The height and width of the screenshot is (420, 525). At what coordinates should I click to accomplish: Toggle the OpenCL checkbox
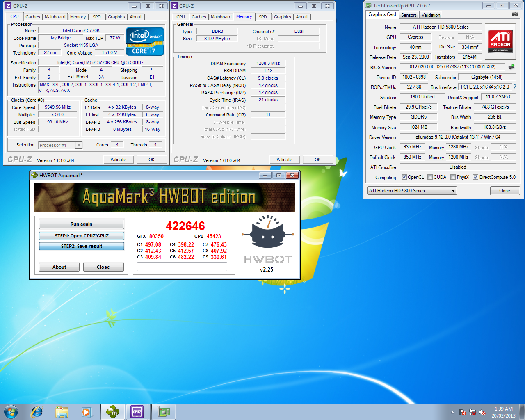pos(404,177)
